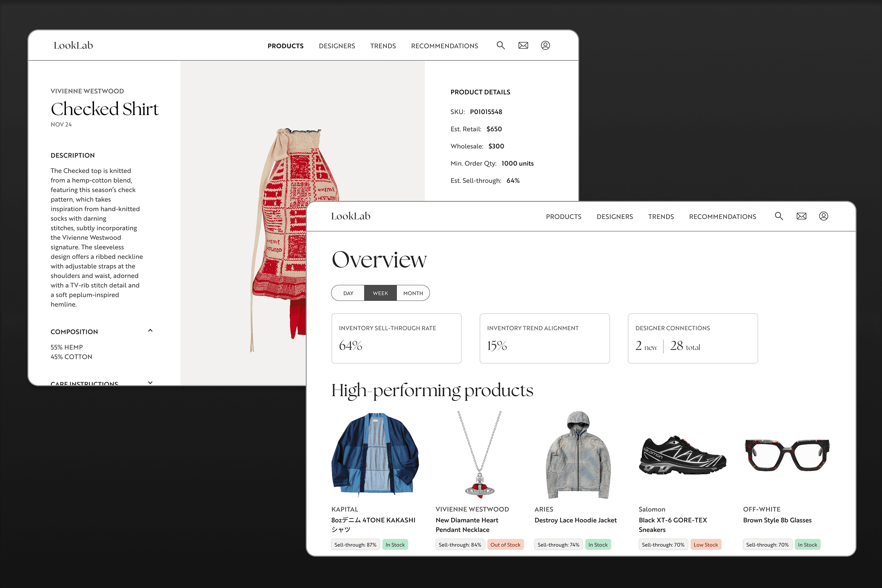This screenshot has width=882, height=588.
Task: Go to DESIGNERS in the product page navigation
Action: (337, 46)
